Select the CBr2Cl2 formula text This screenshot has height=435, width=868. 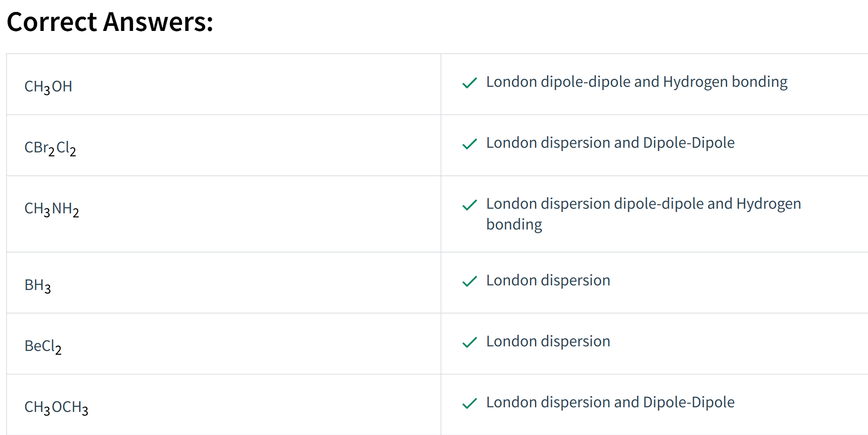pos(50,148)
